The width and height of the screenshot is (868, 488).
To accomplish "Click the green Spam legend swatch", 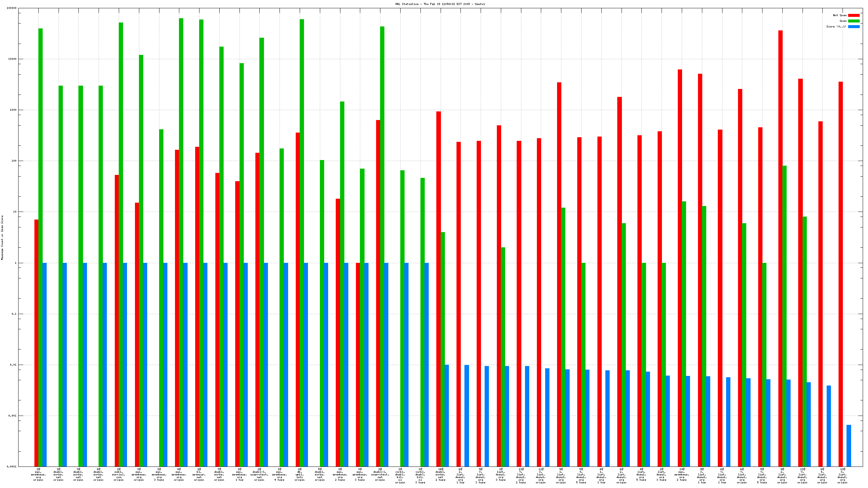I will pos(853,21).
